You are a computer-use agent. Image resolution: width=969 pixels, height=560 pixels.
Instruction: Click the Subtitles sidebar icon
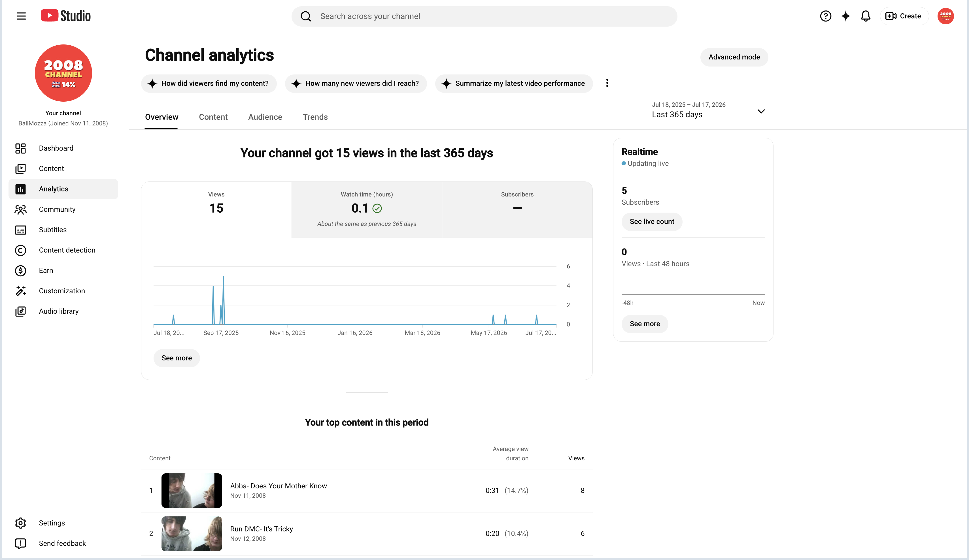(20, 230)
